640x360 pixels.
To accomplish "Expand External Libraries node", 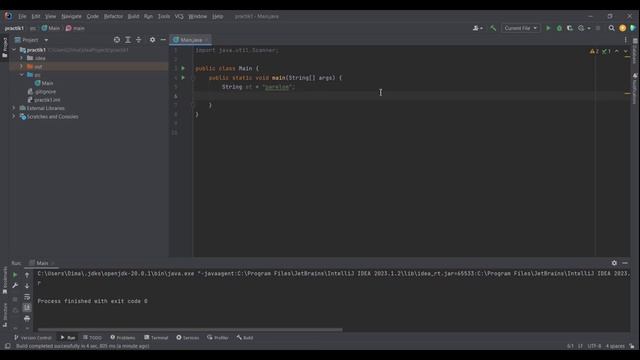I will [13, 108].
